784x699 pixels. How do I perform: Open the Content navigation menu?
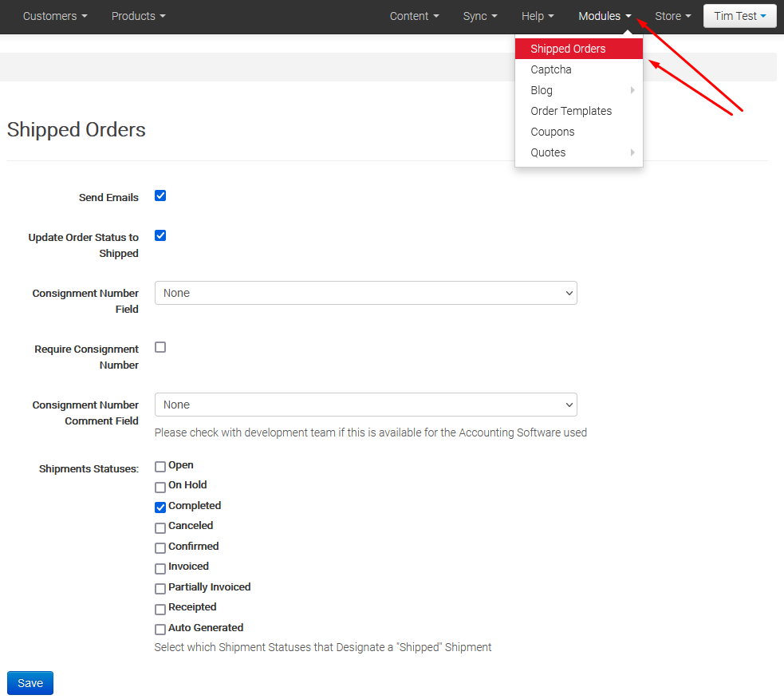point(414,16)
